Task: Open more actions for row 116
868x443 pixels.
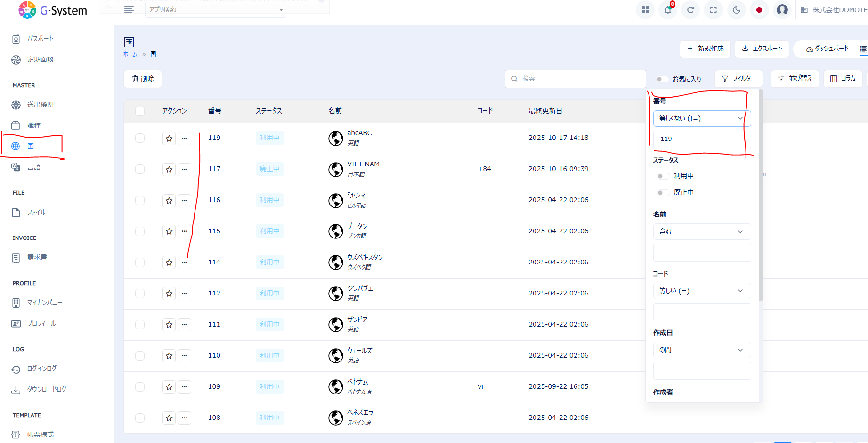Action: [x=185, y=200]
